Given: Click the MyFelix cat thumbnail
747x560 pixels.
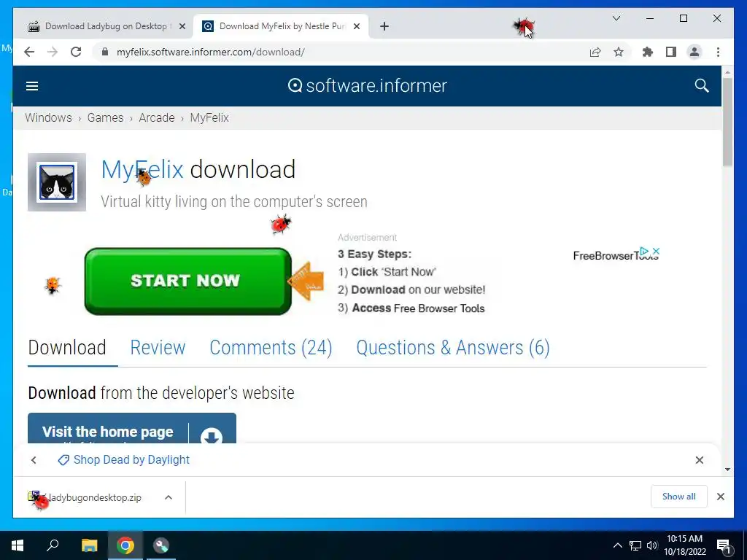Looking at the screenshot, I should 57,182.
